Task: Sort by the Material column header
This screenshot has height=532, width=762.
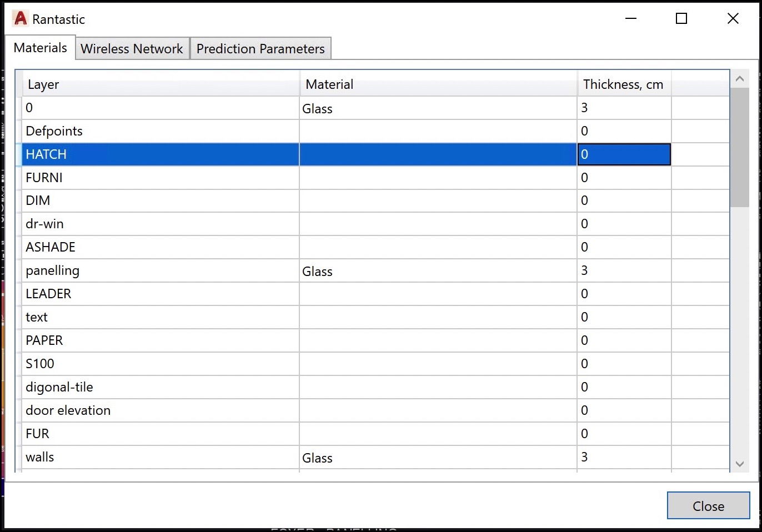Action: (438, 84)
